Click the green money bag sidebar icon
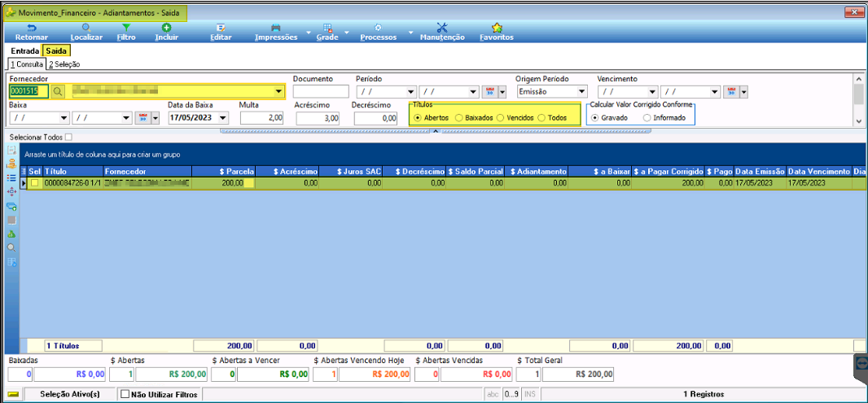Viewport: 868px width, 403px height. 11,234
